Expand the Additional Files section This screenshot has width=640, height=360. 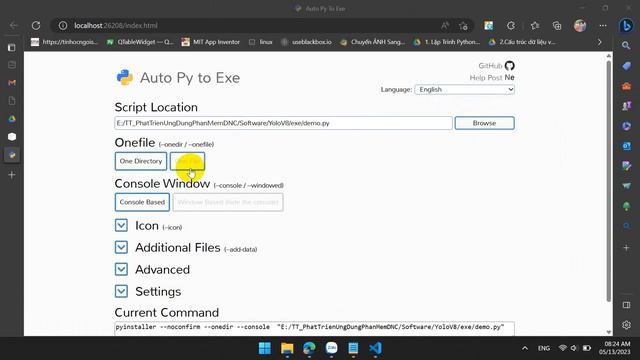click(121, 247)
